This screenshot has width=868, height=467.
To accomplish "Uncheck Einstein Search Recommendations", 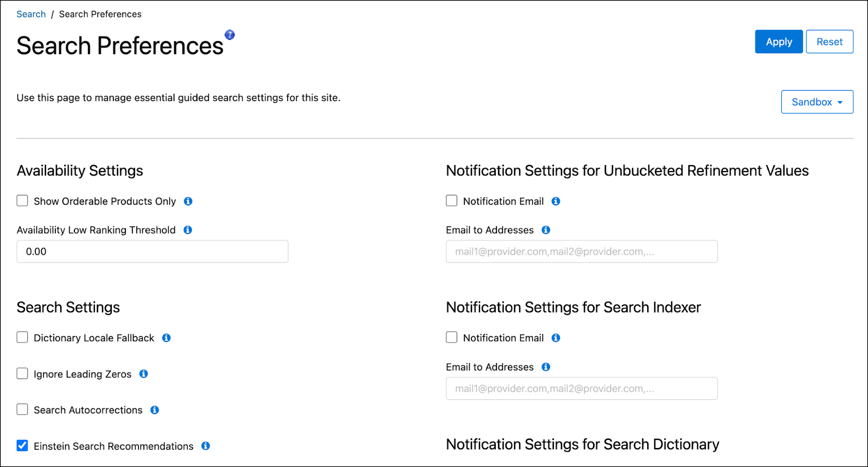I will point(22,446).
